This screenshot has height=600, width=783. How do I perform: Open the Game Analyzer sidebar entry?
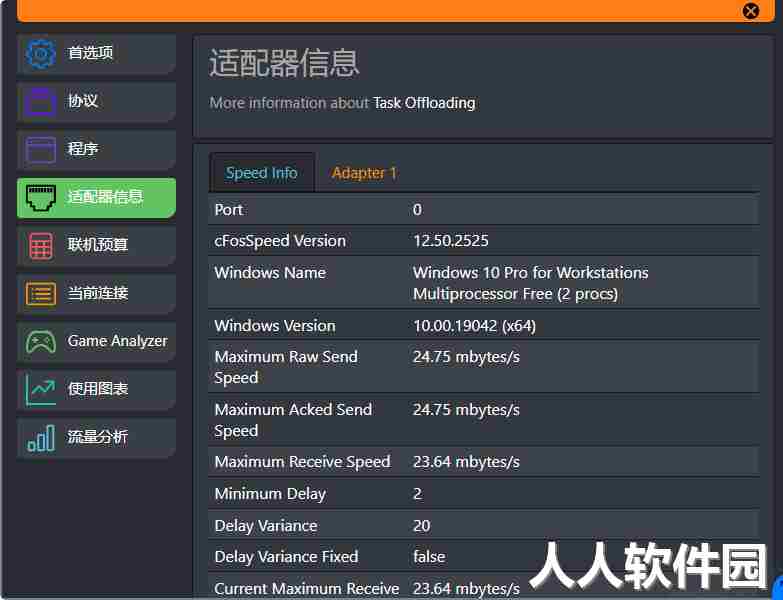pyautogui.click(x=96, y=341)
